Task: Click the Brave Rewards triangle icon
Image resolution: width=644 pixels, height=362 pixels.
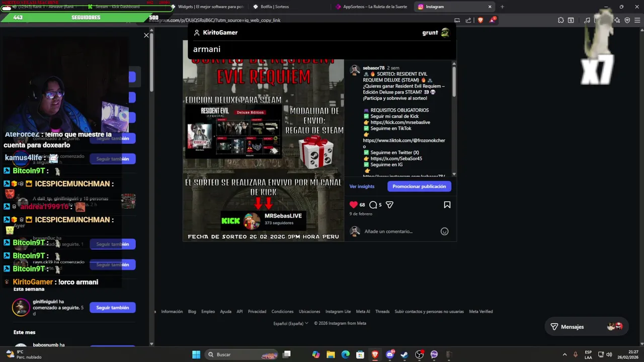Action: (x=493, y=20)
